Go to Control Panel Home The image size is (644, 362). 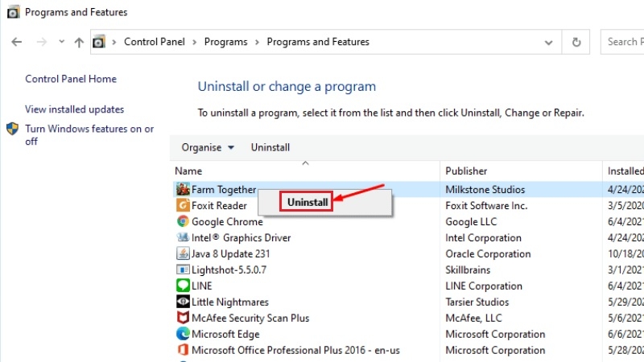(x=71, y=79)
